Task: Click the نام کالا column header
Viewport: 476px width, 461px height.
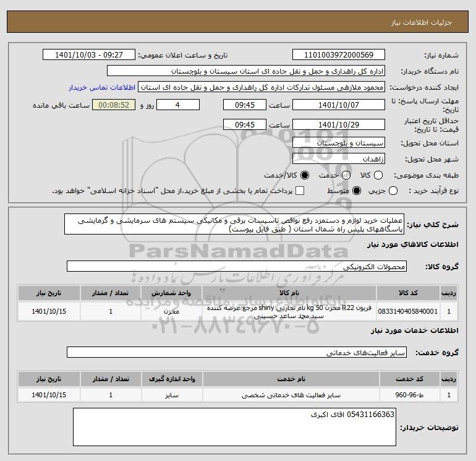Action: coord(289,293)
